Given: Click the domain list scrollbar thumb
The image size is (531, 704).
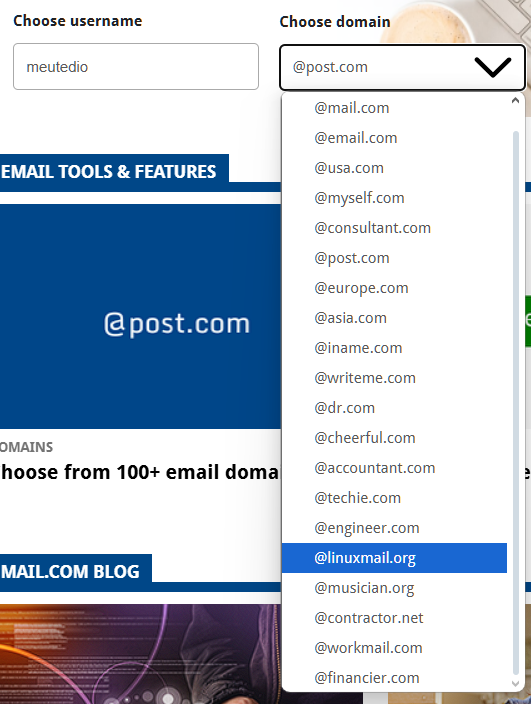Looking at the screenshot, I should (516, 403).
